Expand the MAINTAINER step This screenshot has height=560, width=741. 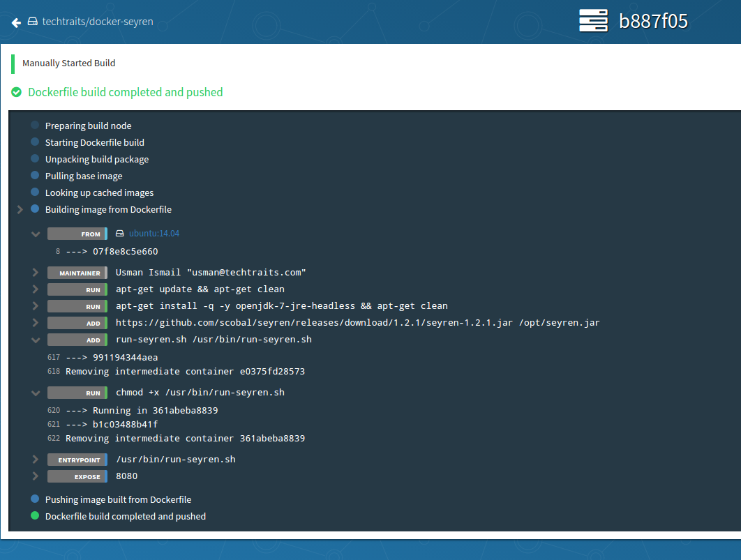[35, 273]
